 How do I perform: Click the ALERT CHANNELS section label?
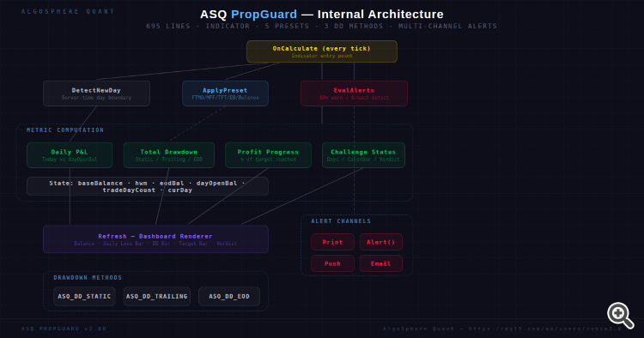(x=341, y=221)
